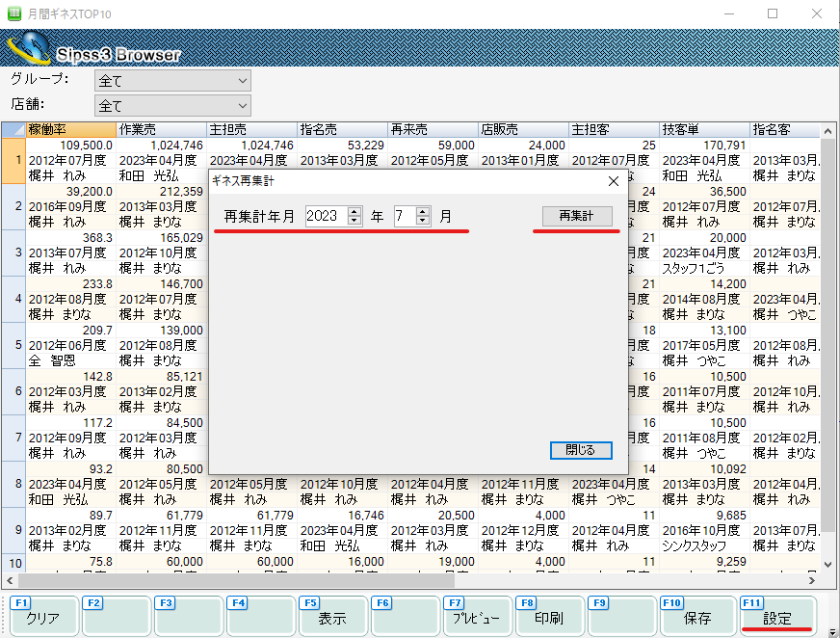Screen dimensions: 840x638
Task: Click the empty F2 function button
Action: pyautogui.click(x=116, y=617)
